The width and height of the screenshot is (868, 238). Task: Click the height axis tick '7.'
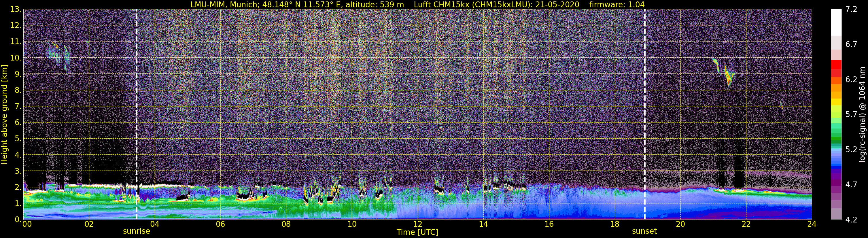coord(18,106)
